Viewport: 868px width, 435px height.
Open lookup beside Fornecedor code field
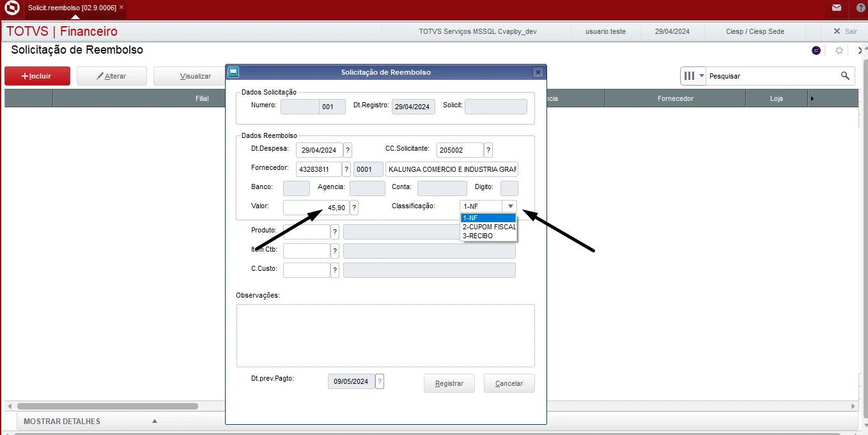point(346,169)
